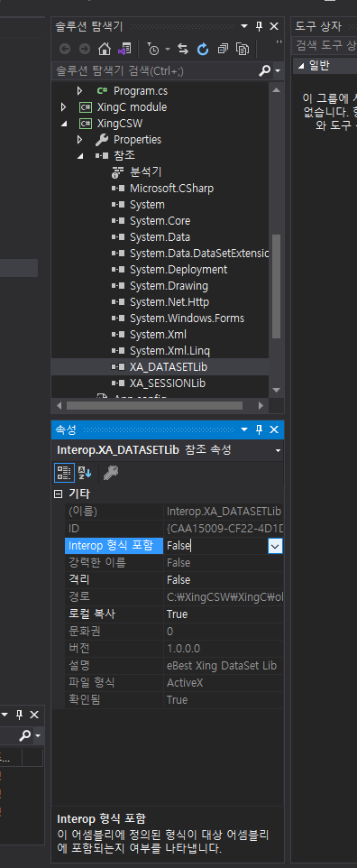Select System.Drawing reference
Image resolution: width=357 pixels, height=868 pixels.
tap(169, 286)
